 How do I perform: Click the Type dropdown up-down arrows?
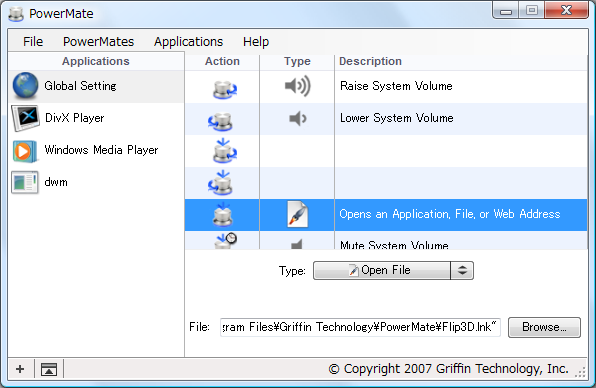point(462,271)
